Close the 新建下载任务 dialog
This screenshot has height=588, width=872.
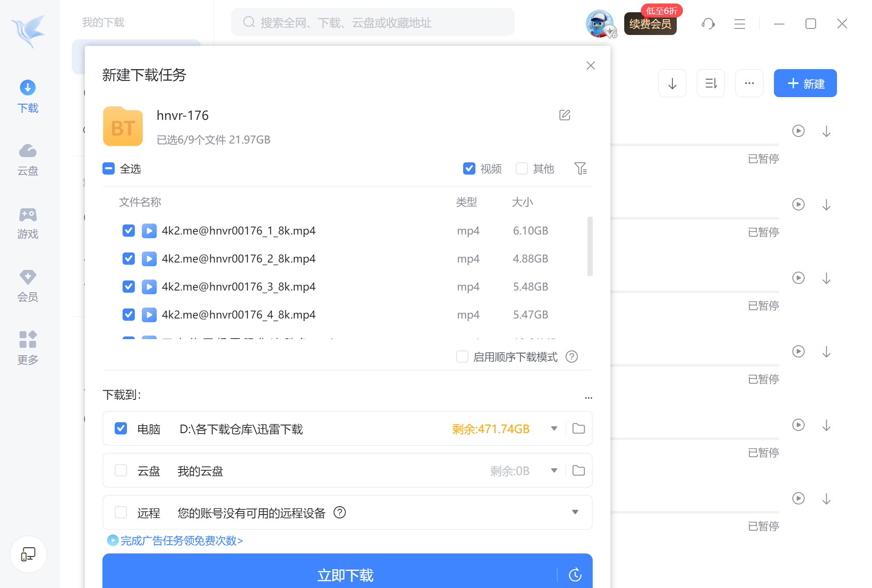point(591,66)
